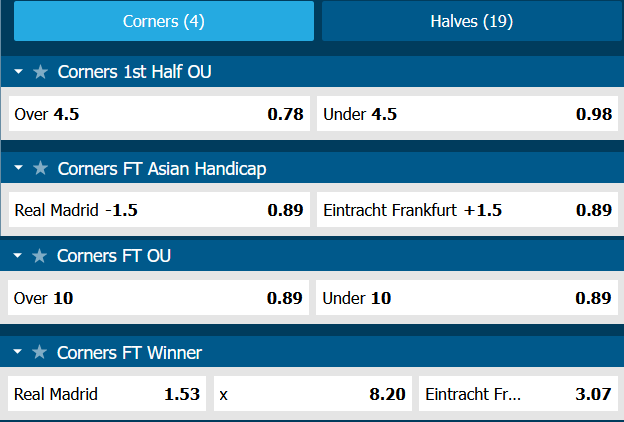Pick Real Madrid -1.5 corners handicap
The image size is (624, 422).
tap(158, 210)
